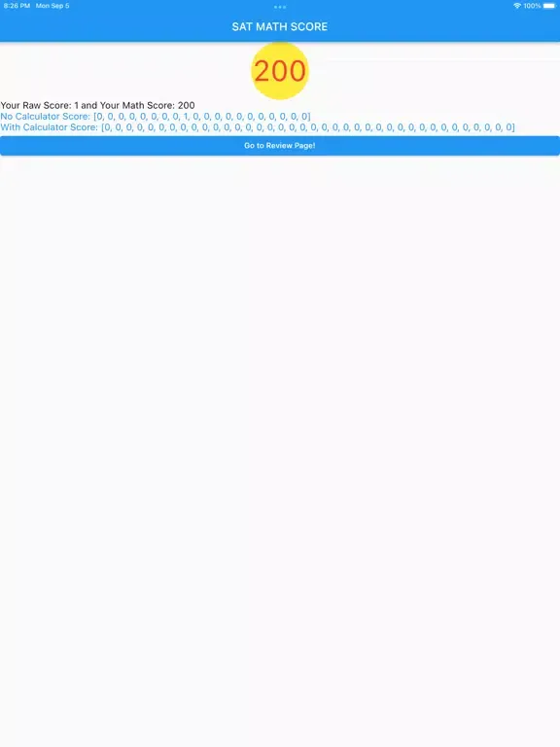Open the Go to Review Page button

(x=280, y=146)
